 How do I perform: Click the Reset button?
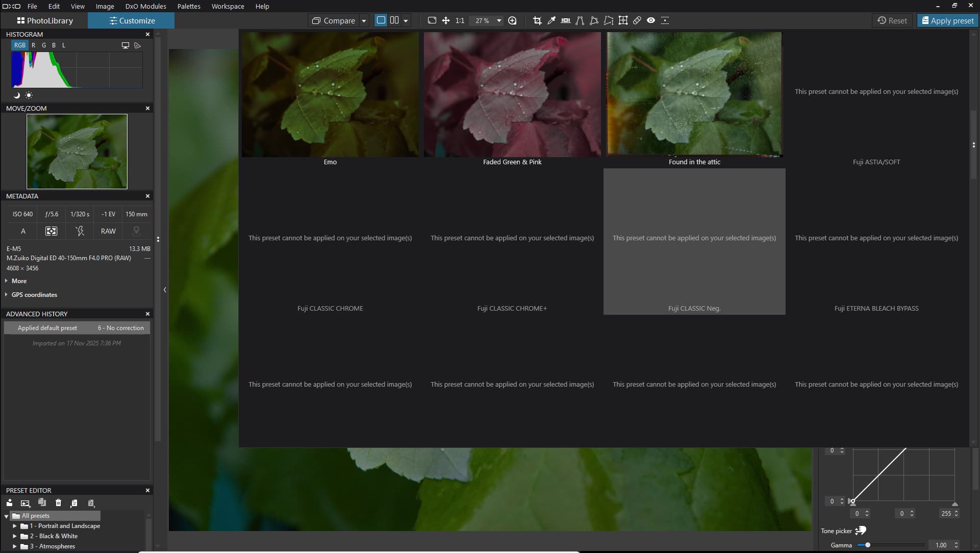892,20
